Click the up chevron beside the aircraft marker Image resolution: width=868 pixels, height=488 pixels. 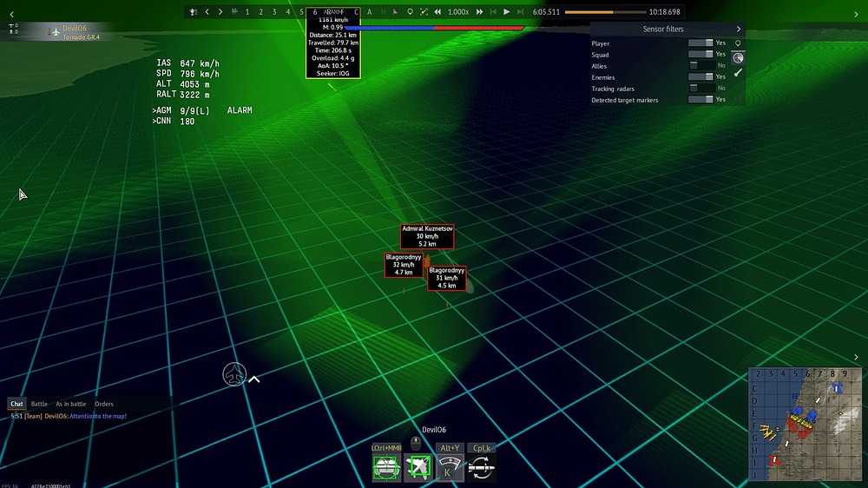pyautogui.click(x=254, y=379)
